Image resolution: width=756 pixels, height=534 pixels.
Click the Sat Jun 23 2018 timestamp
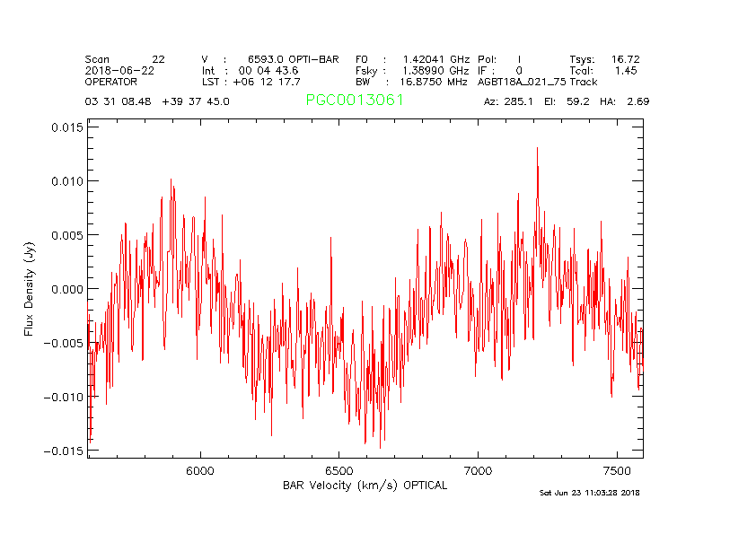(x=590, y=493)
